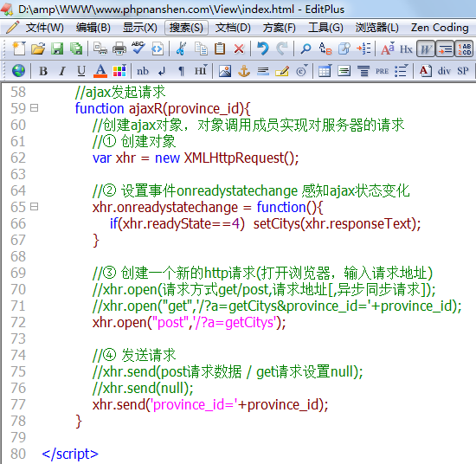476x464 pixels.
Task: Print the document with the printer icon
Action: [119, 48]
